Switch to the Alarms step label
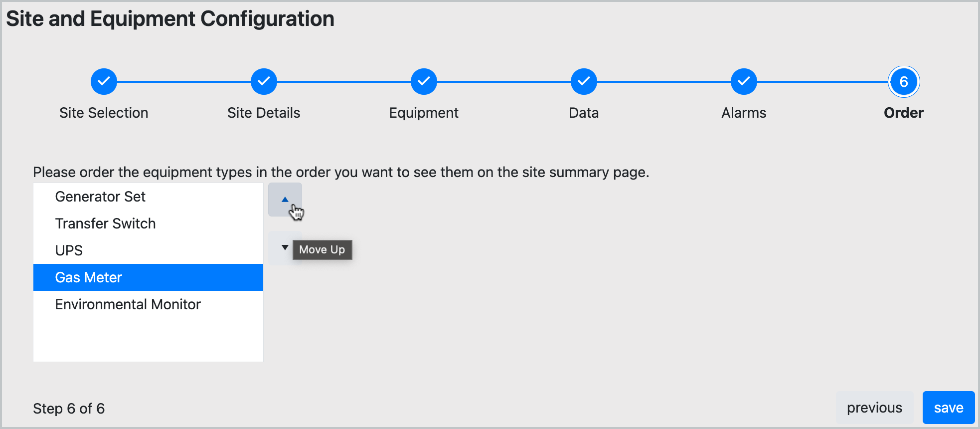Screen dimensions: 980x429 pos(744,113)
